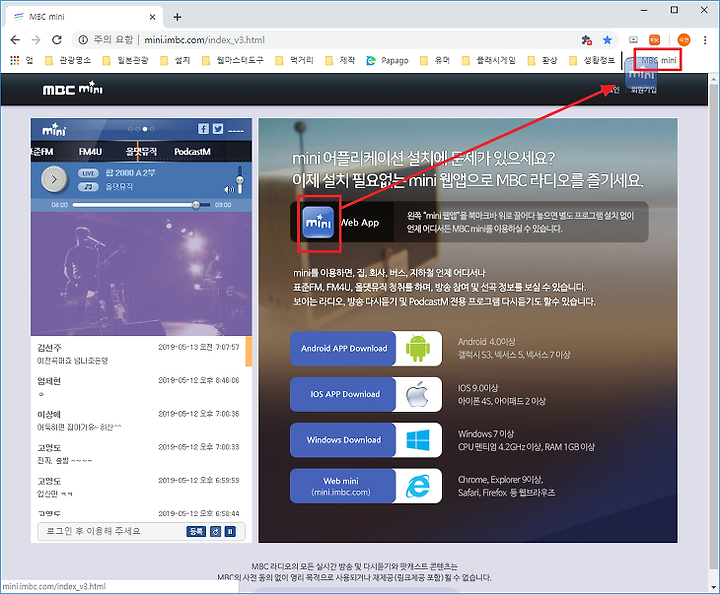
Task: Open the orange profile avatar
Action: point(684,40)
